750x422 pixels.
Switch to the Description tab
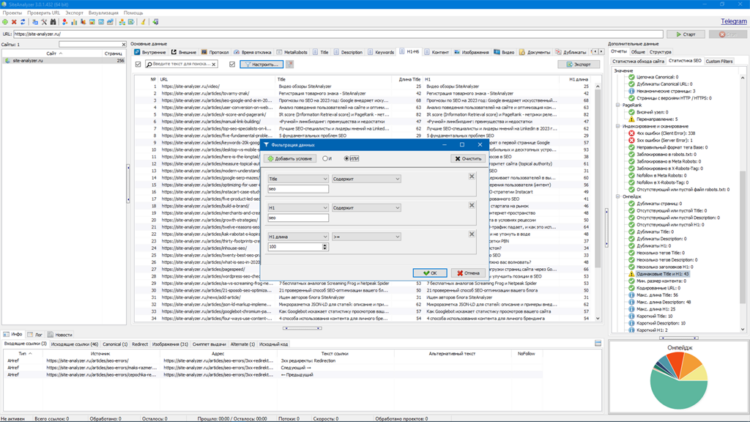[x=348, y=52]
